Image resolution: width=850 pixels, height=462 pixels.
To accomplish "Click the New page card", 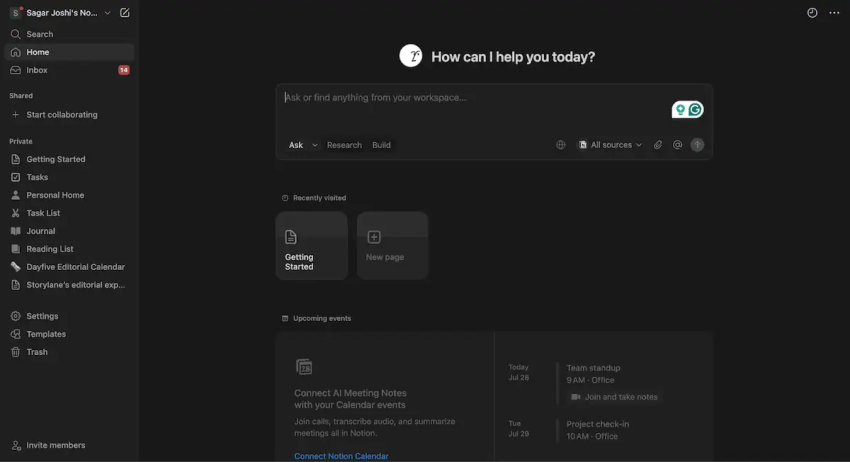I will [392, 246].
